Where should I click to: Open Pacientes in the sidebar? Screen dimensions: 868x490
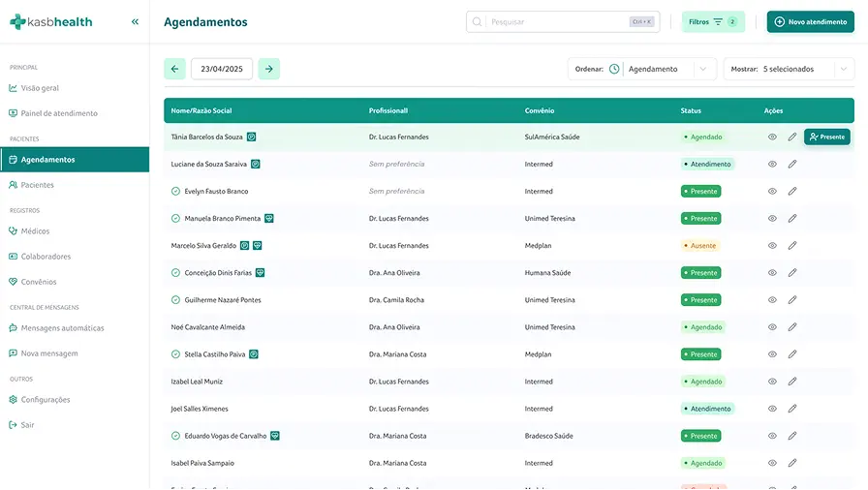38,185
